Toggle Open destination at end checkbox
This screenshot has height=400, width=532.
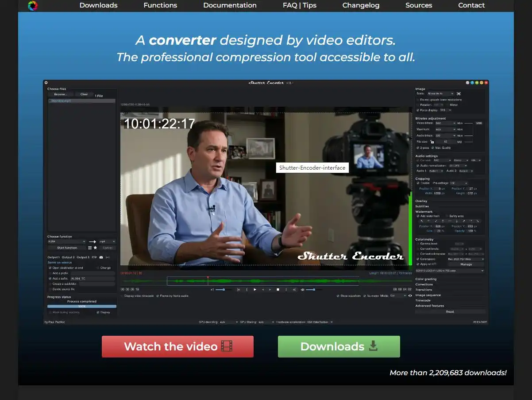[50, 268]
